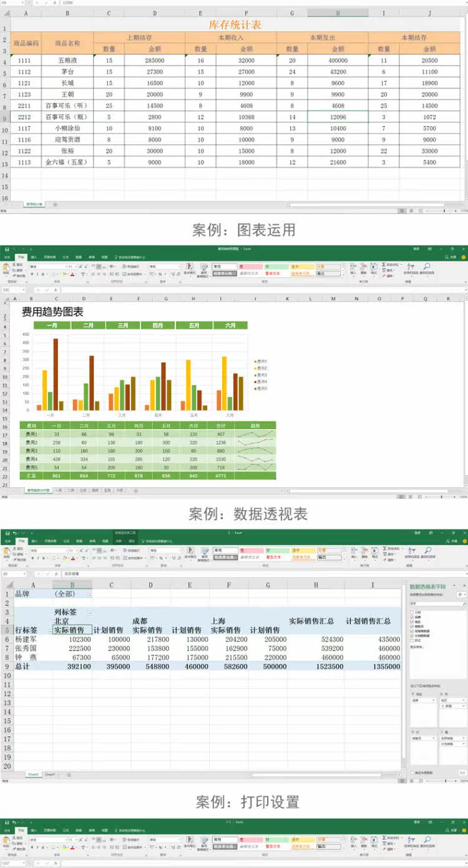Open 列标签 dropdown in pivot table

click(x=90, y=613)
